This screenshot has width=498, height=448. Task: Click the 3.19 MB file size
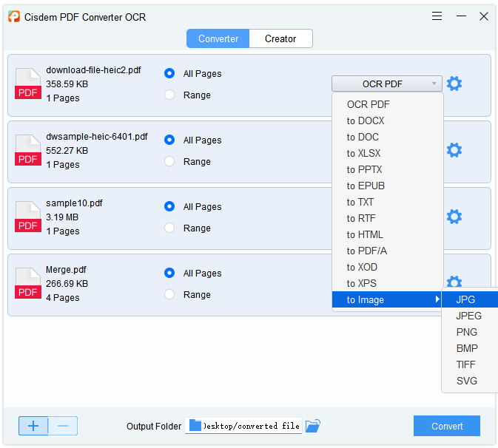(62, 217)
